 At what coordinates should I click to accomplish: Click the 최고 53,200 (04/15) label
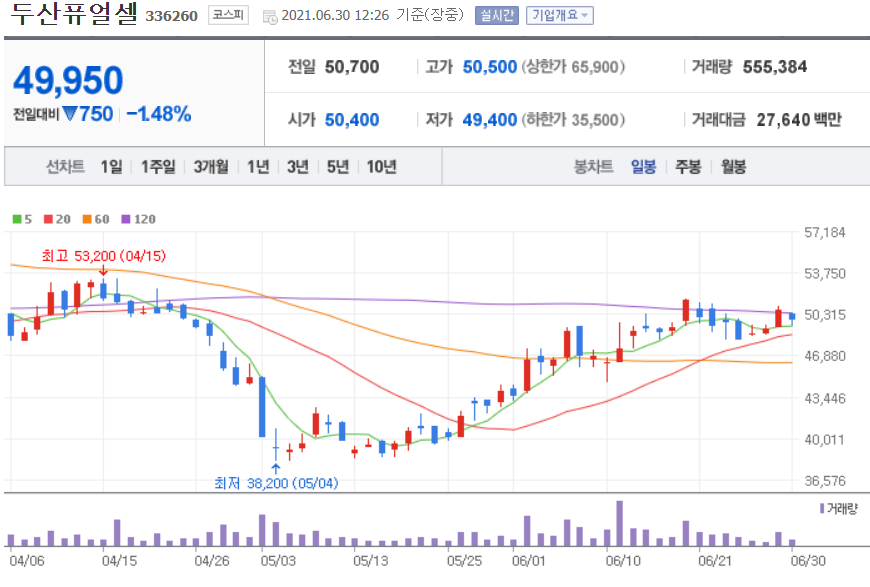point(104,256)
